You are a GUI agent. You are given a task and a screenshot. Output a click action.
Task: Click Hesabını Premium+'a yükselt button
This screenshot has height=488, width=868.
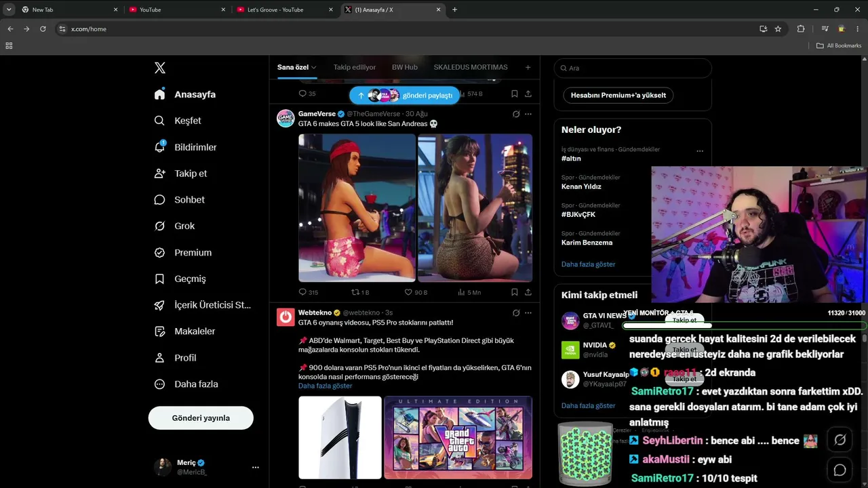click(x=618, y=96)
